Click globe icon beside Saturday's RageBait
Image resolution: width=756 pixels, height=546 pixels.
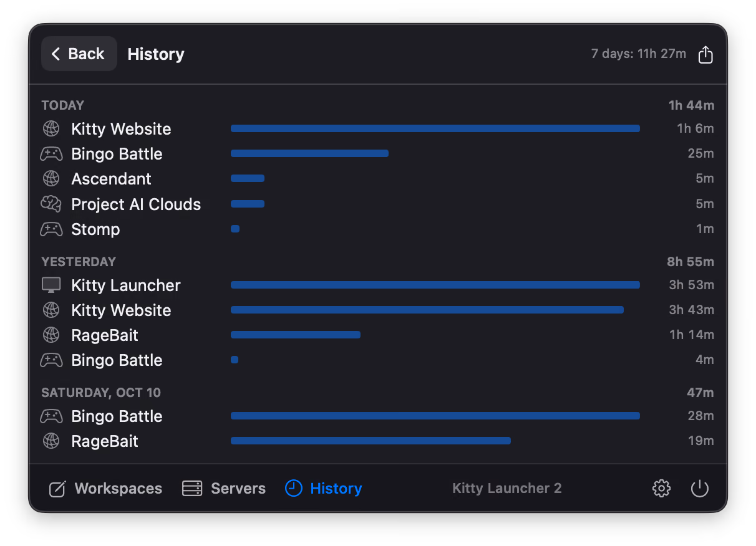pyautogui.click(x=51, y=441)
